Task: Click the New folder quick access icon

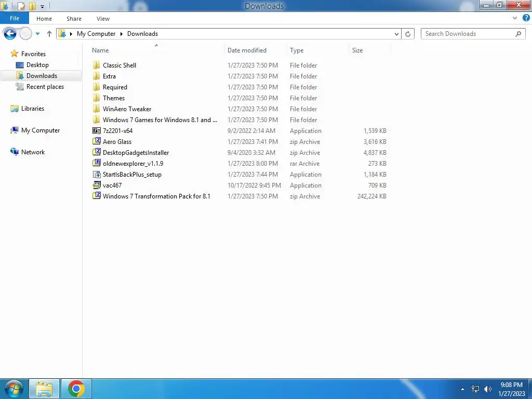Action: 32,6
